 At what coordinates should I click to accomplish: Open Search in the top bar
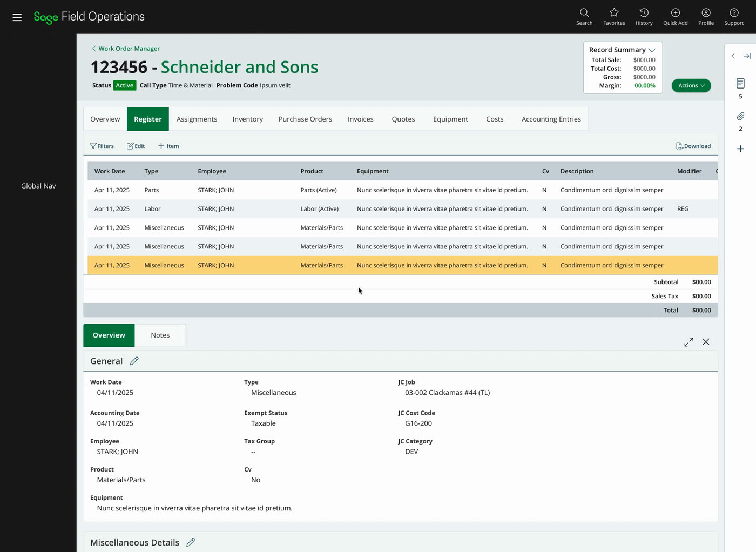(584, 17)
